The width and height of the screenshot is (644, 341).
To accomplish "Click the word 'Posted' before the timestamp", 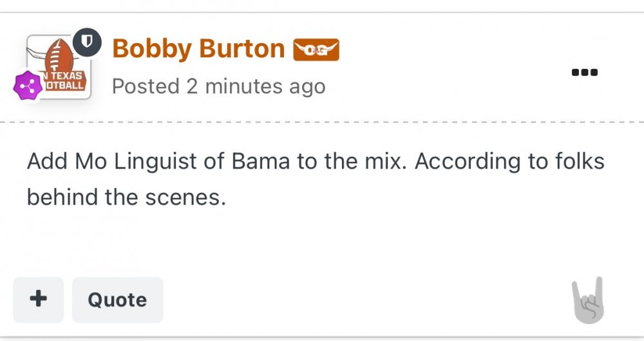I will (146, 86).
